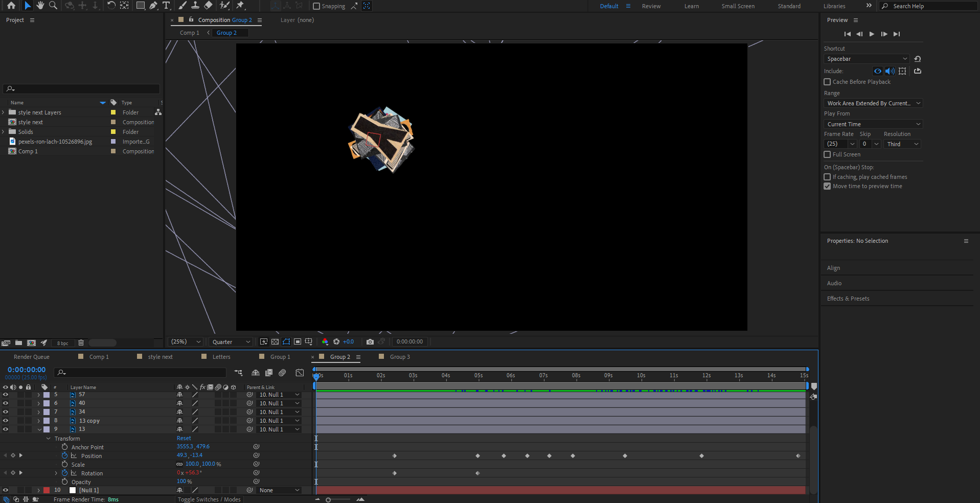Open the 25% magnification dropdown
Screen dimensions: 980x503
[186, 341]
